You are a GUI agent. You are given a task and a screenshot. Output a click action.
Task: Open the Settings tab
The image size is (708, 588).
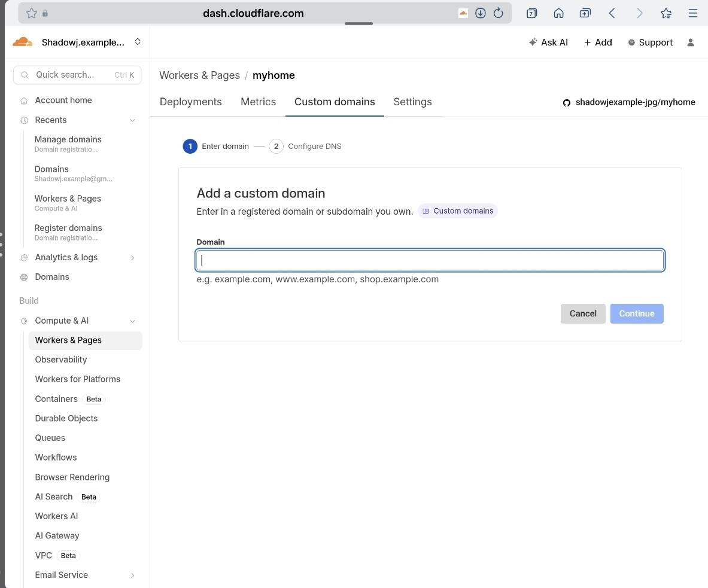click(412, 102)
